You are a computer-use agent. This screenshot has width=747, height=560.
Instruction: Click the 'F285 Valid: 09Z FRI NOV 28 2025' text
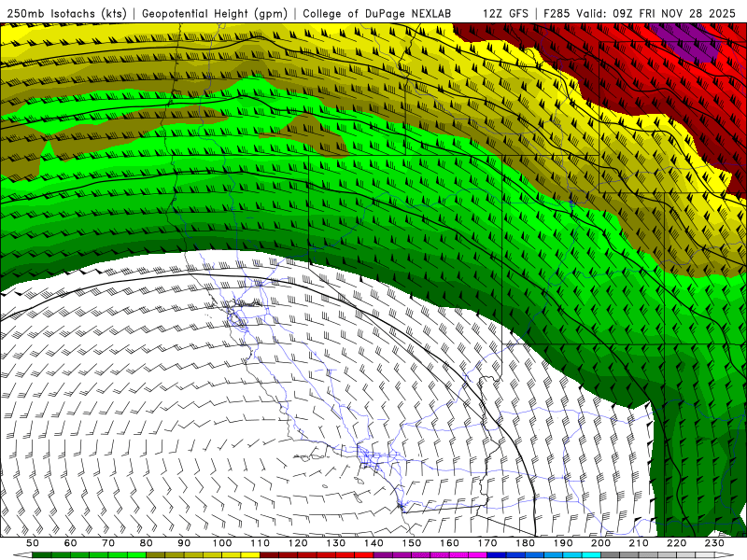pos(641,13)
